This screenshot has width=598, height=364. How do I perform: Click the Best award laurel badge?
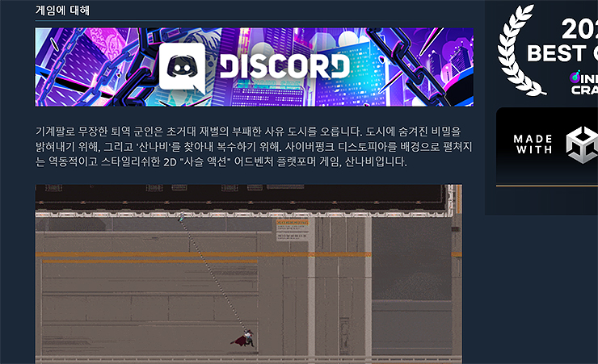(x=548, y=50)
